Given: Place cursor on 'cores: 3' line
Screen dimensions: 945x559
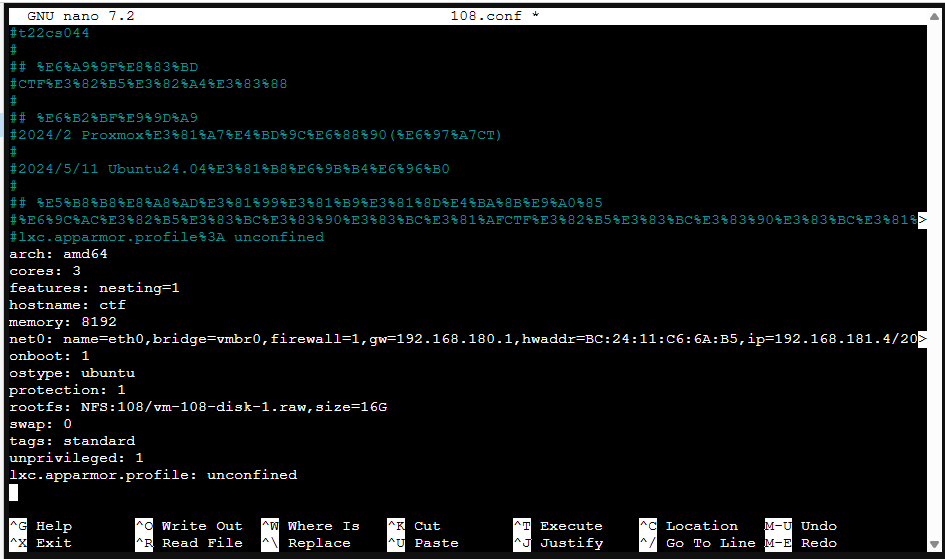Looking at the screenshot, I should click(x=45, y=271).
